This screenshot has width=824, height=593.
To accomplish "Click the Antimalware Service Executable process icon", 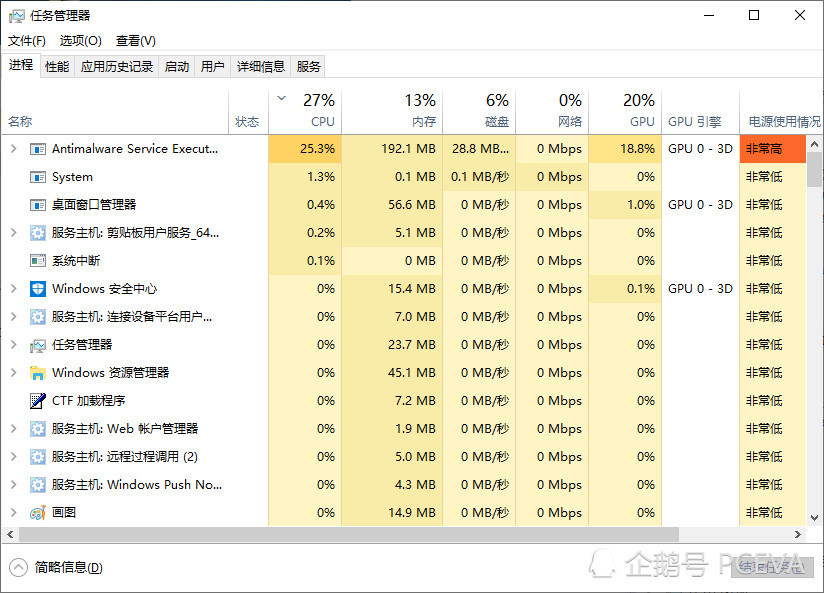I will tap(37, 149).
